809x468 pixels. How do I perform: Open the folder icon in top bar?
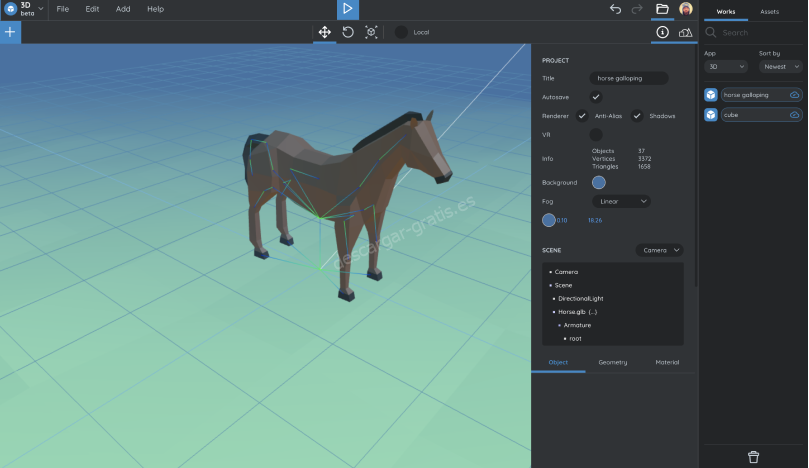click(x=662, y=9)
